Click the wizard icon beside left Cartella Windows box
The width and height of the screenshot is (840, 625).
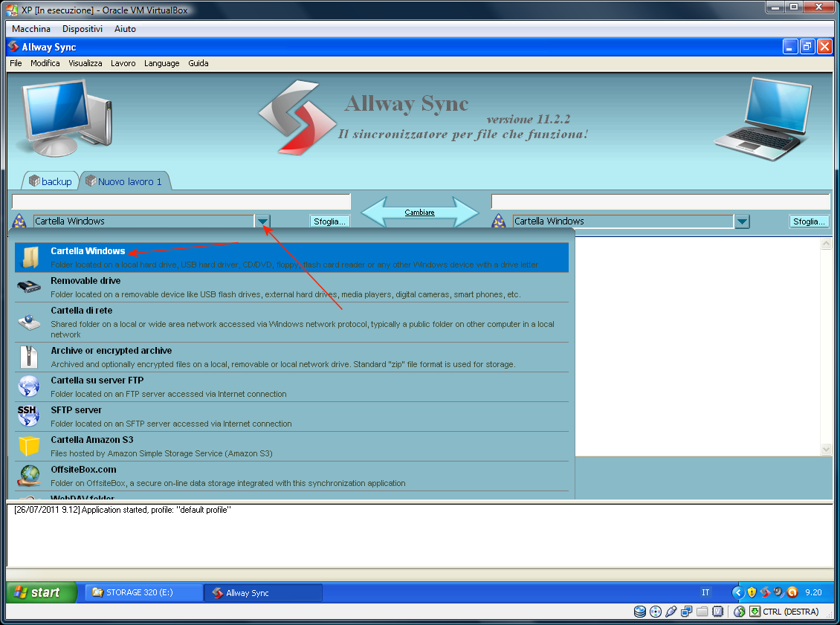19,221
